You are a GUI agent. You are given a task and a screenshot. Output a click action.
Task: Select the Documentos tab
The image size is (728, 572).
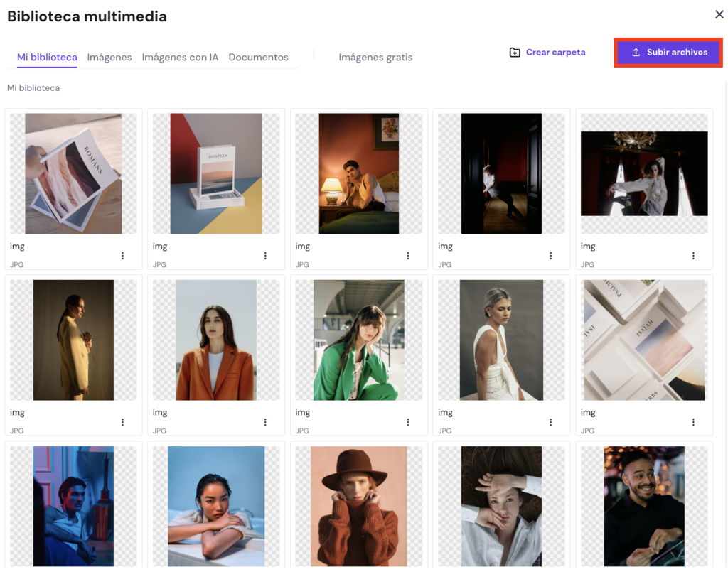(258, 57)
